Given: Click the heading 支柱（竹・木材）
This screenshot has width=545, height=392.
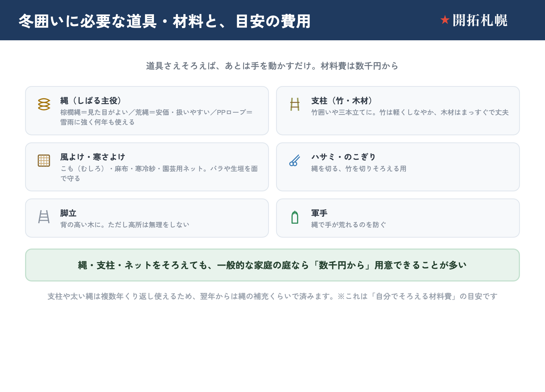Looking at the screenshot, I should click(342, 101).
